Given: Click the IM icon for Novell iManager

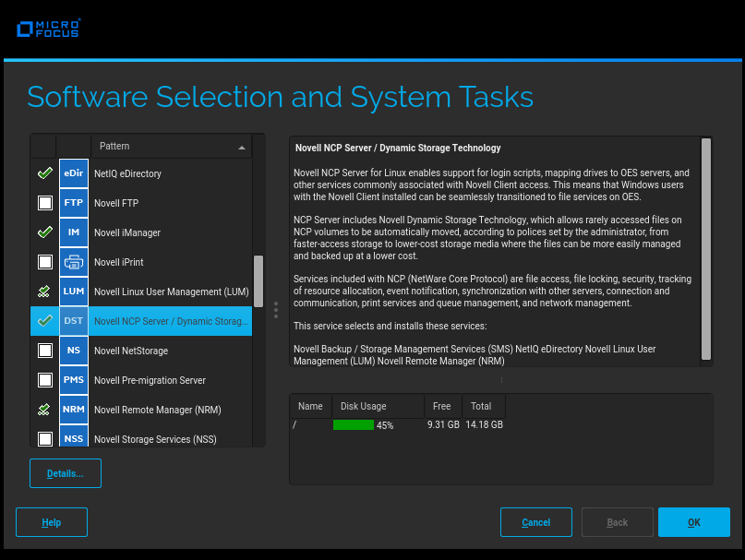Looking at the screenshot, I should [x=74, y=232].
